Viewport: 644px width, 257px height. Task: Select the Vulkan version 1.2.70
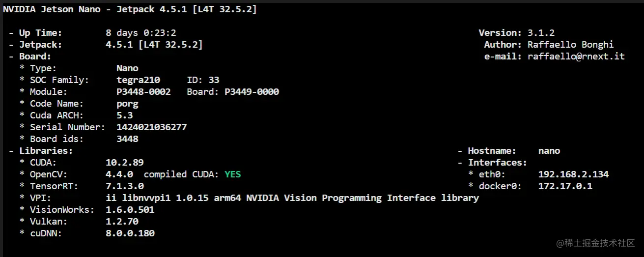point(122,222)
